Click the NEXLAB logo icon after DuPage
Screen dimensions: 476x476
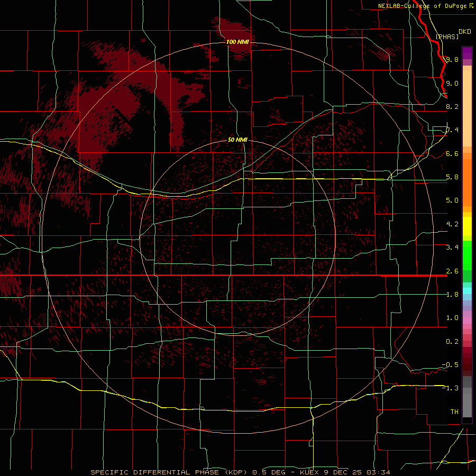point(471,6)
